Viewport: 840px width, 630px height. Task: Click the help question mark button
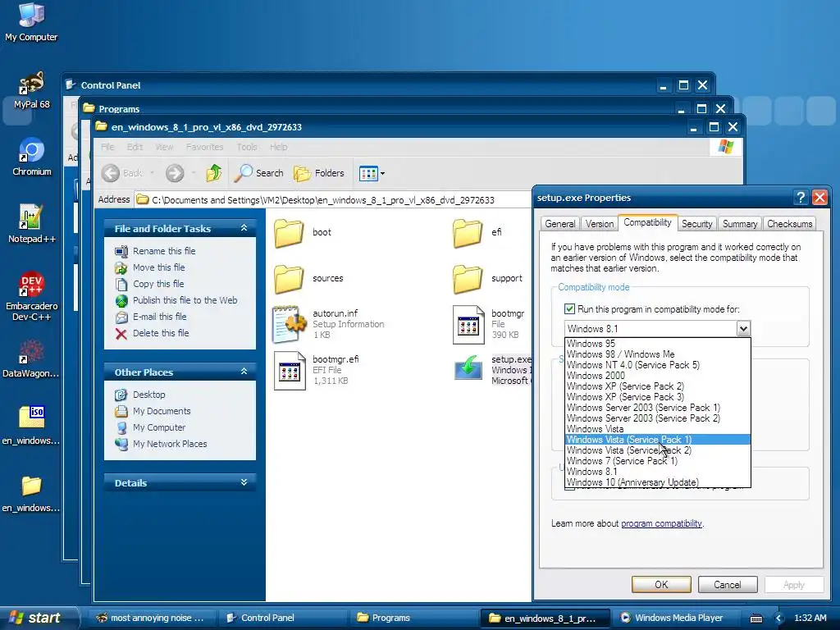801,198
